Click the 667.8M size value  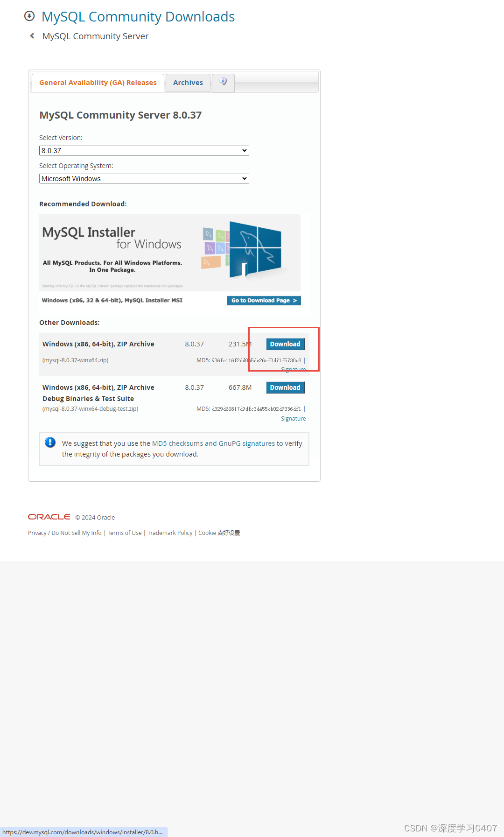(240, 387)
